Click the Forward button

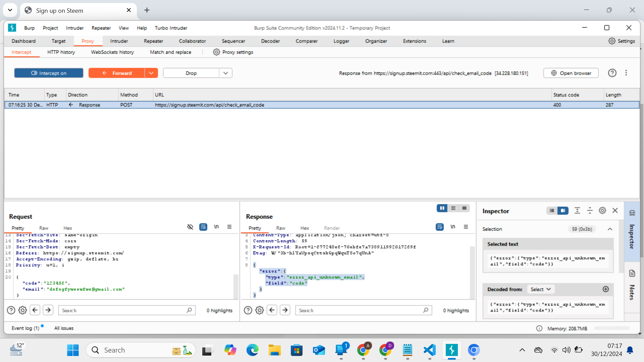(118, 73)
